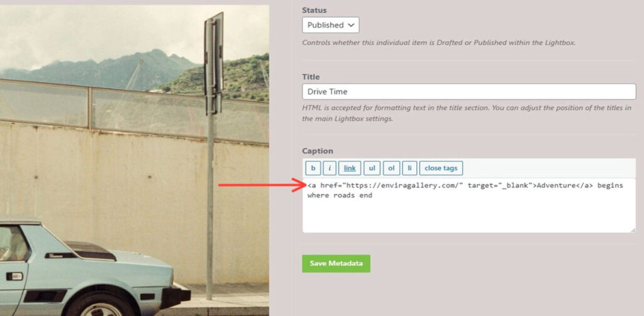
Task: Insert an ordered list with ol button
Action: [391, 168]
